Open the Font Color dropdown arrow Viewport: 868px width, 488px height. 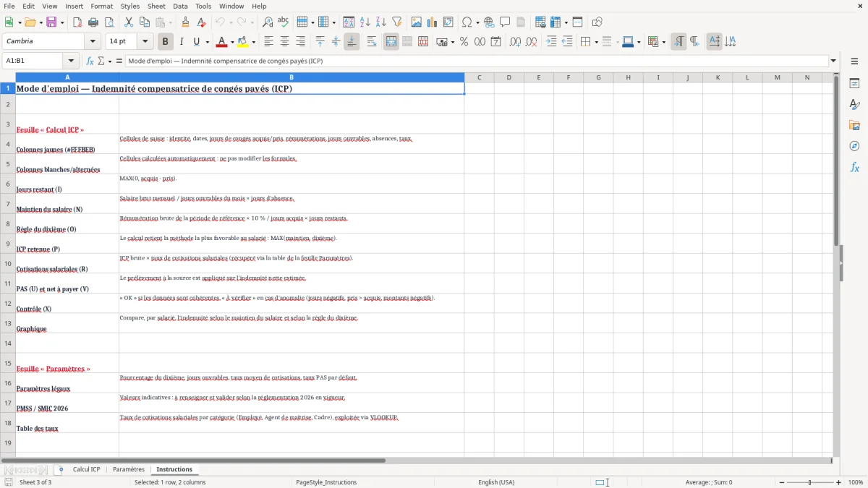tap(231, 42)
